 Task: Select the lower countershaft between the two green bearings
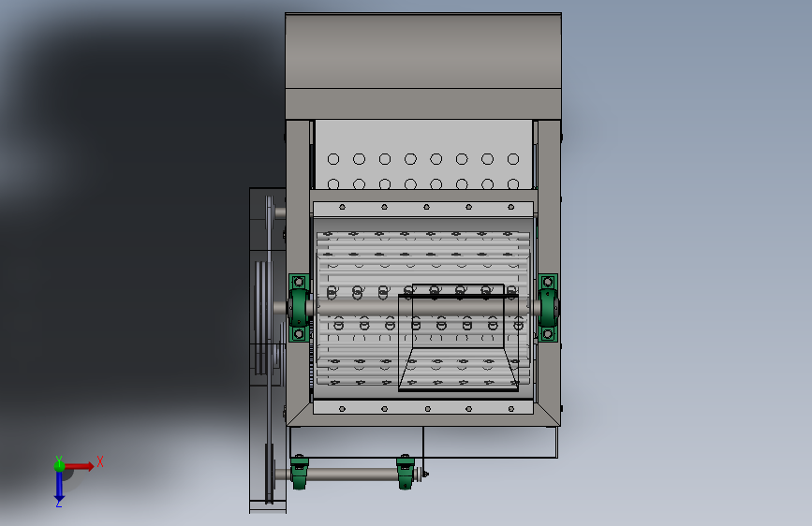tap(352, 475)
